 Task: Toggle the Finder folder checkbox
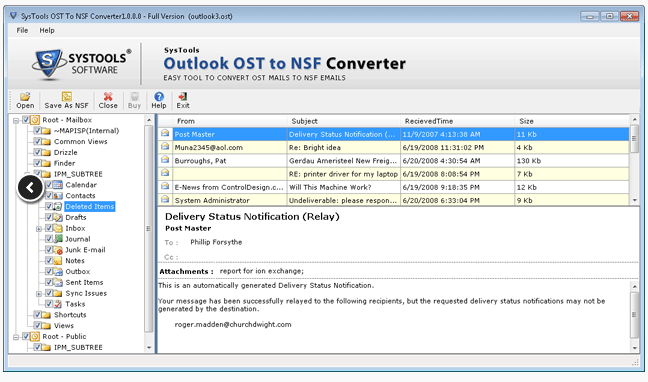[37, 163]
